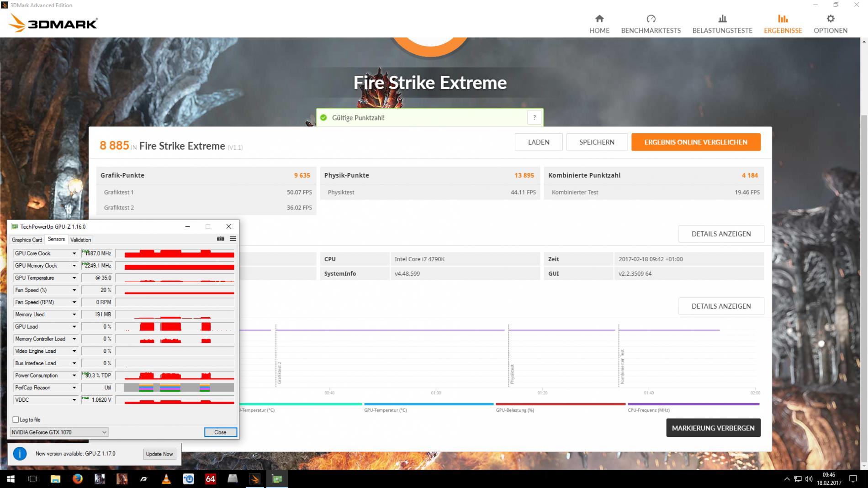Open VLC media player from the taskbar
The height and width of the screenshot is (488, 868).
[x=166, y=479]
